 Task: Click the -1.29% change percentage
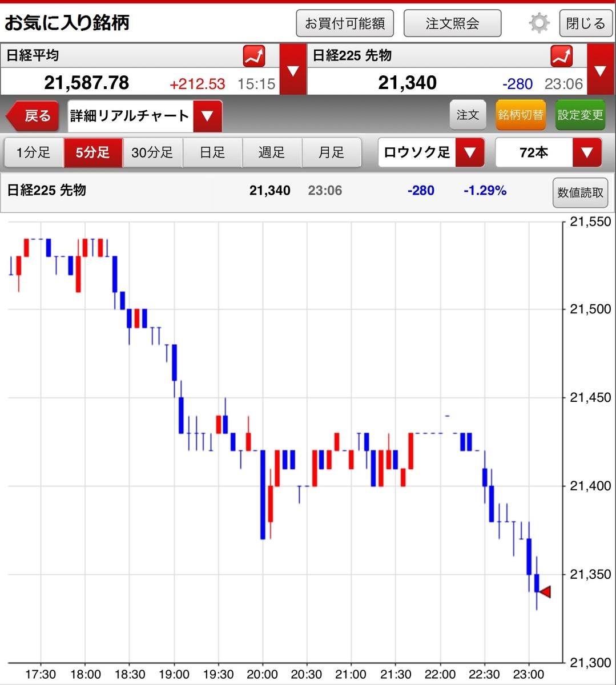pyautogui.click(x=485, y=190)
